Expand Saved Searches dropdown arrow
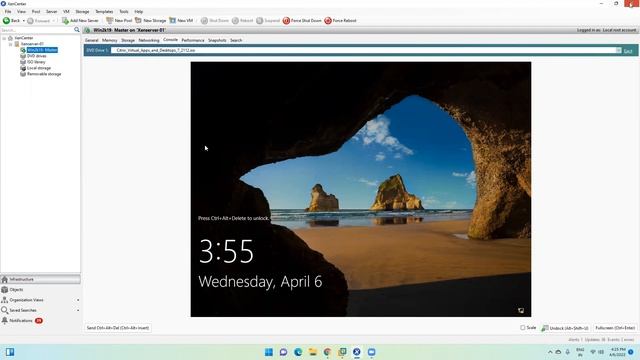 pos(78,310)
